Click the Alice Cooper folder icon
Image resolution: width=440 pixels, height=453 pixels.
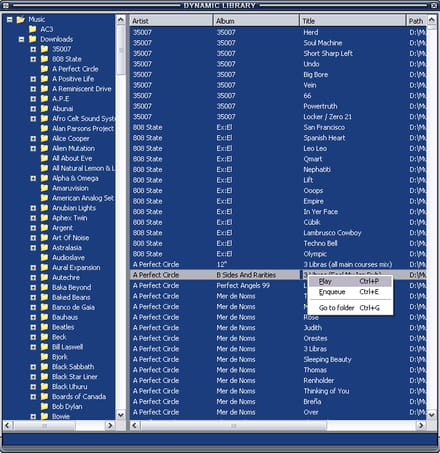[44, 138]
